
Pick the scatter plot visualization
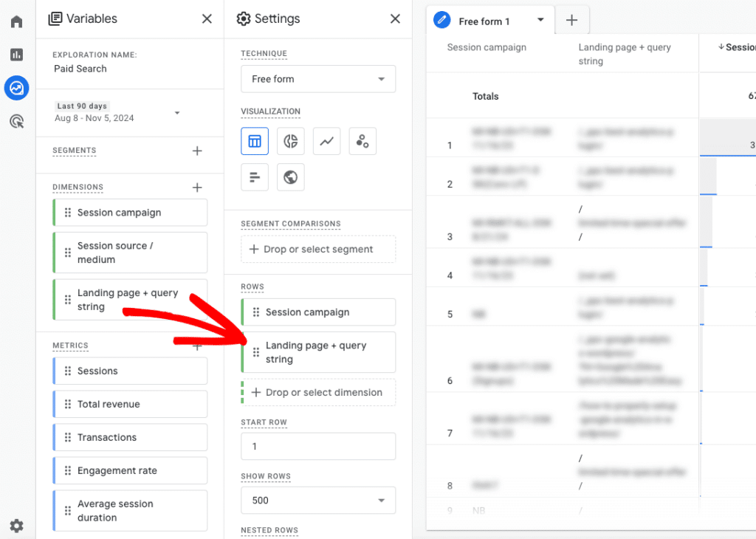[x=362, y=140]
